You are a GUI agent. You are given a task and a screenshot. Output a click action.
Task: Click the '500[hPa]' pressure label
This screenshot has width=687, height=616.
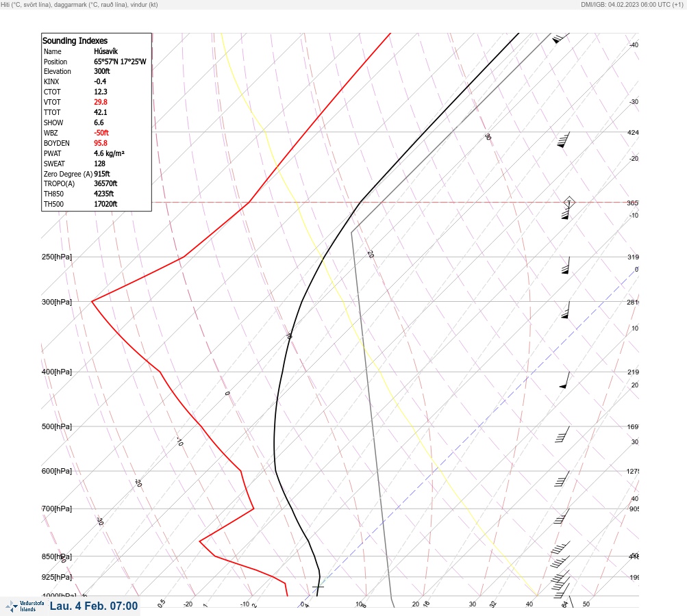pyautogui.click(x=57, y=426)
